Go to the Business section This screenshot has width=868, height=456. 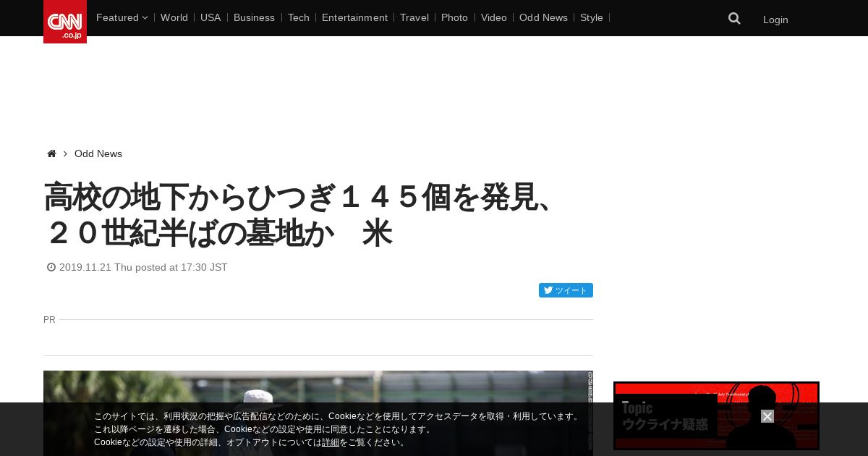tap(254, 17)
